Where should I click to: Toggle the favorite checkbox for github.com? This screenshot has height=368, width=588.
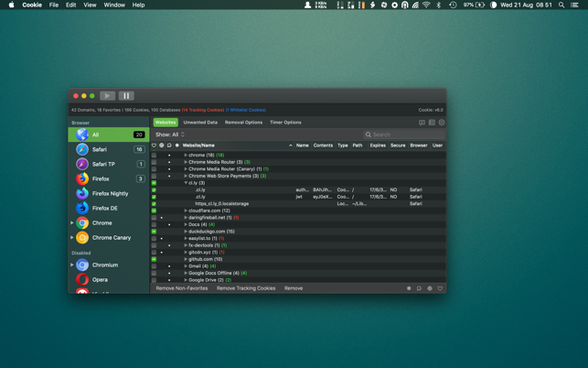click(154, 259)
